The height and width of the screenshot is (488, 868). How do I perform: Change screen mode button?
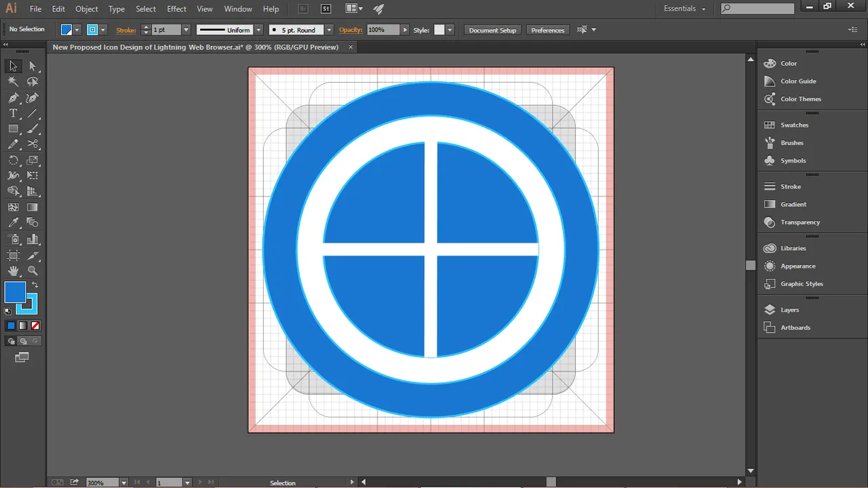tap(22, 357)
